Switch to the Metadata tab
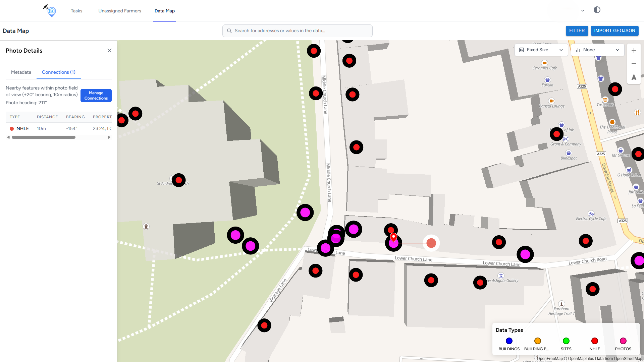Screen dimensions: 644x362 pyautogui.click(x=21, y=72)
